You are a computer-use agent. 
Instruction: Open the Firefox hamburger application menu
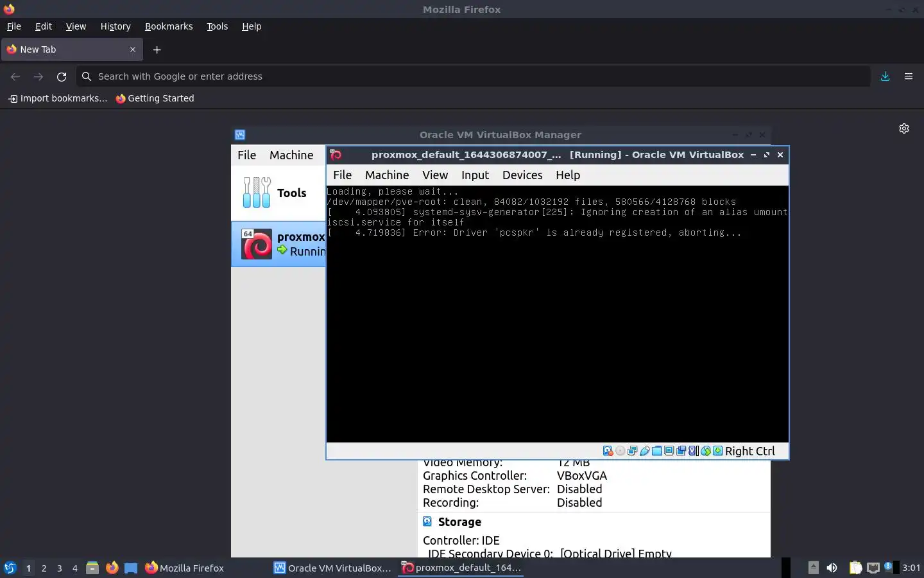pyautogui.click(x=909, y=76)
